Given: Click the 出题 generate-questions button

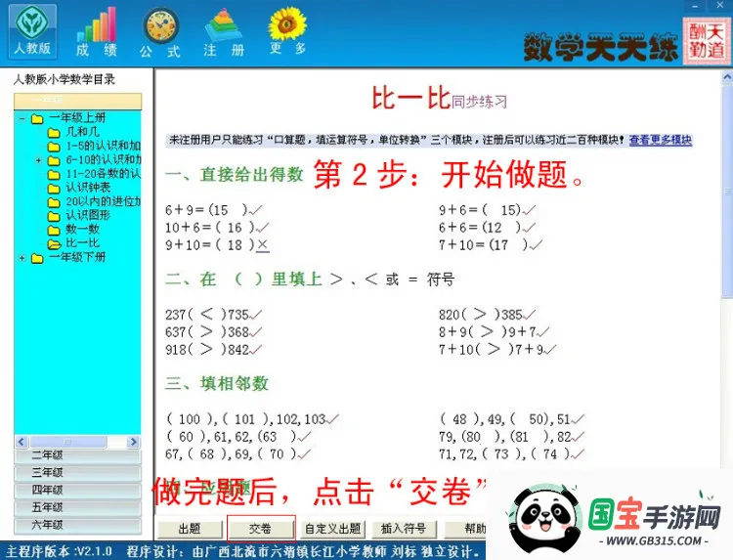Looking at the screenshot, I should [190, 529].
